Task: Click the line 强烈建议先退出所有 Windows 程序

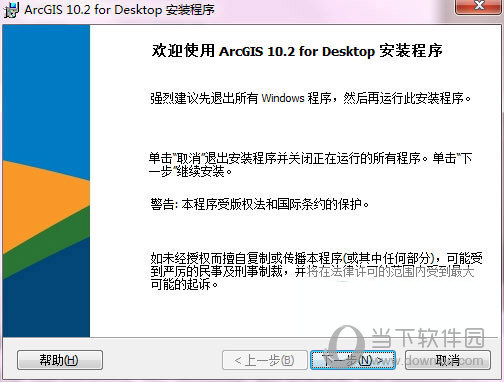Action: point(311,98)
